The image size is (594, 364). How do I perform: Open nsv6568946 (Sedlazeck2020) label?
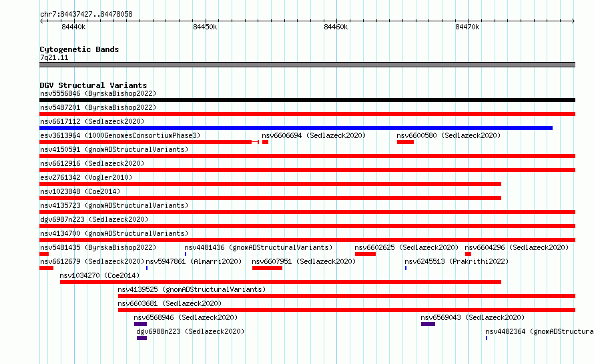(186, 317)
